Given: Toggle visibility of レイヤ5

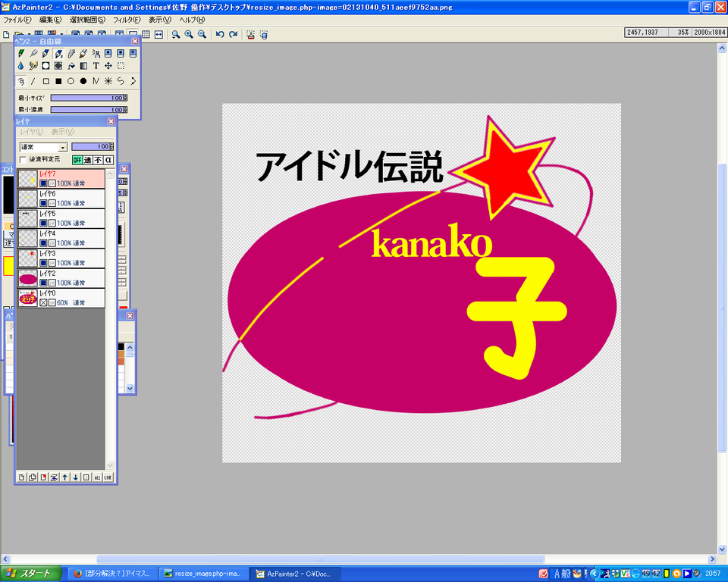Looking at the screenshot, I should click(43, 224).
